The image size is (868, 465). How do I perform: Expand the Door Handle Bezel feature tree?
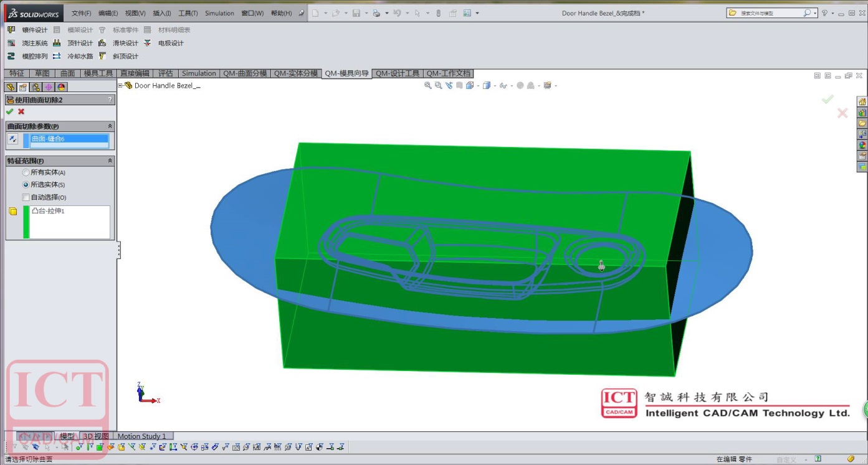pyautogui.click(x=120, y=85)
